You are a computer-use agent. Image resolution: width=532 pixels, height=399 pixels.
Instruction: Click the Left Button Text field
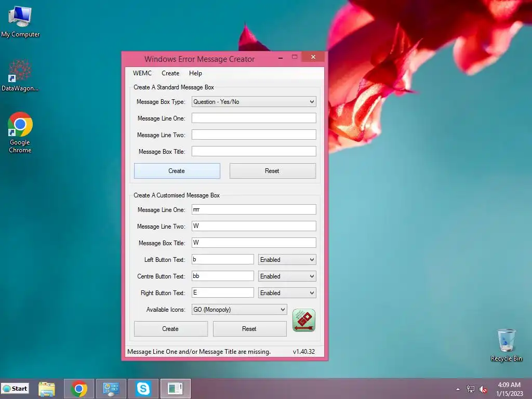(222, 259)
